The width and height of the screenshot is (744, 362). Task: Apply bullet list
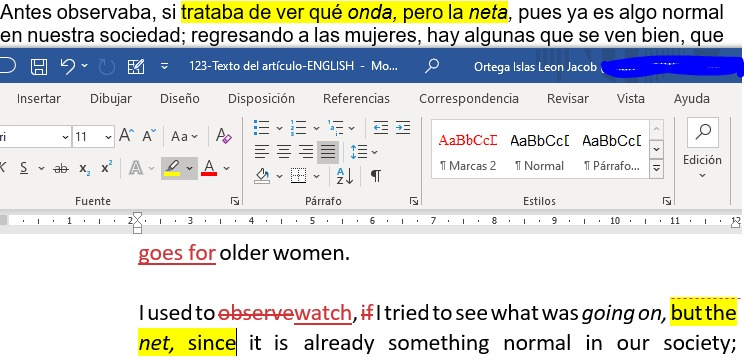(x=261, y=128)
